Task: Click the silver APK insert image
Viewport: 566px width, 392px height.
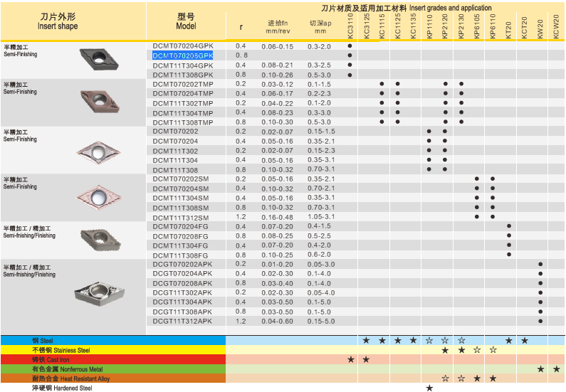Action: [x=99, y=294]
